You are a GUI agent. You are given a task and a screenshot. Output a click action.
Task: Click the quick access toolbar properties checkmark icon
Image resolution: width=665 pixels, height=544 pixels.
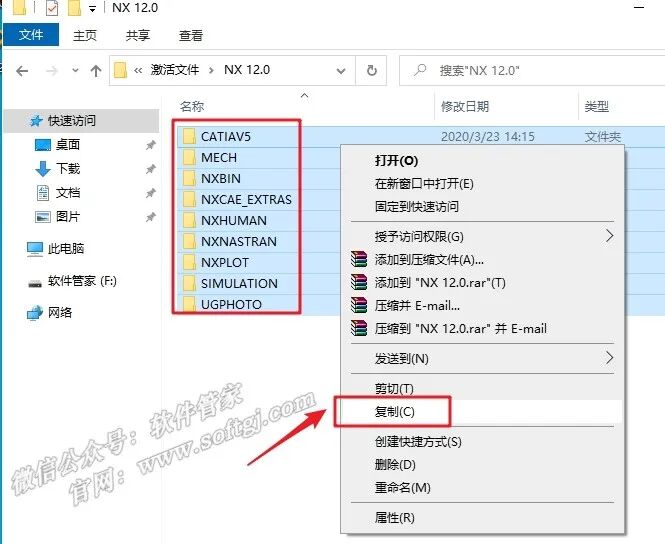(x=52, y=8)
